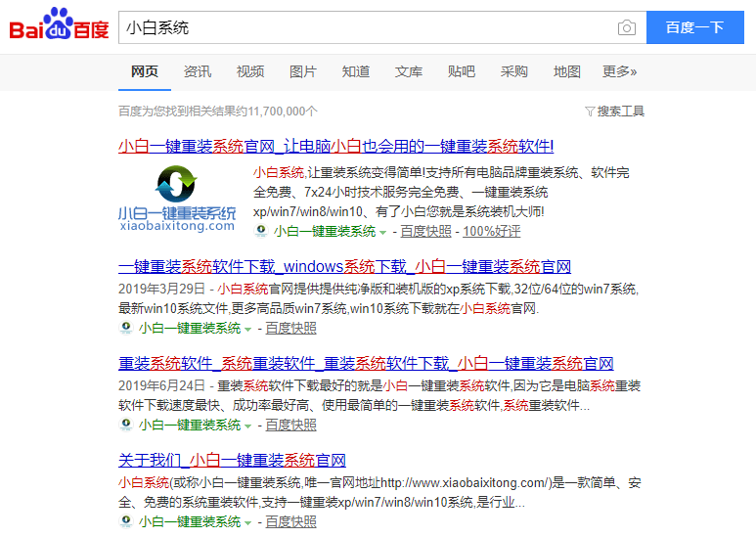756x538 pixels.
Task: Click favicon beside 关于我们 result source
Action: 126,521
